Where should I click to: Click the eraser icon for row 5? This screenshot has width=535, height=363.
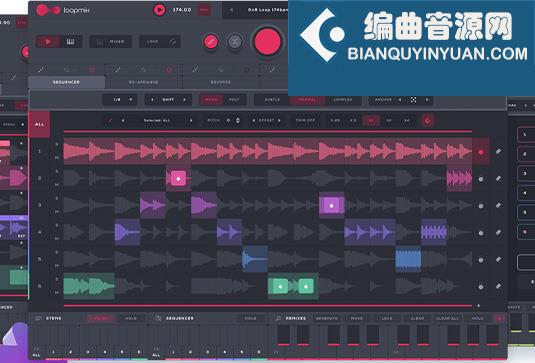point(498,260)
